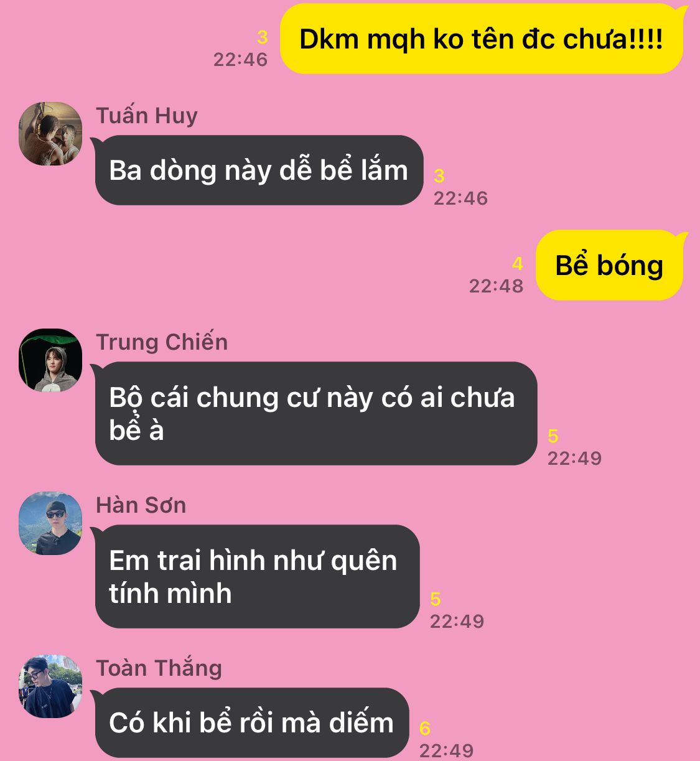Tap read count 3 beside the first yellow message

[263, 37]
